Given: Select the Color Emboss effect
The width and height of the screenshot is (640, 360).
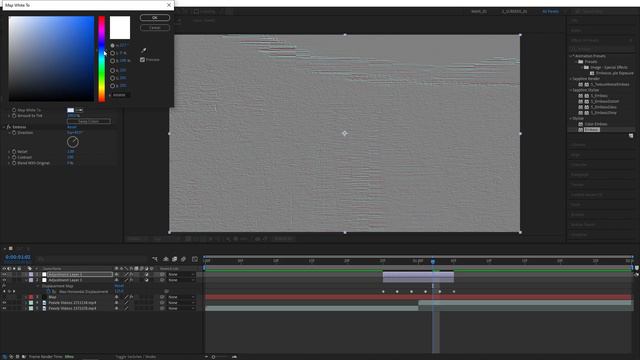Looking at the screenshot, I should click(596, 124).
